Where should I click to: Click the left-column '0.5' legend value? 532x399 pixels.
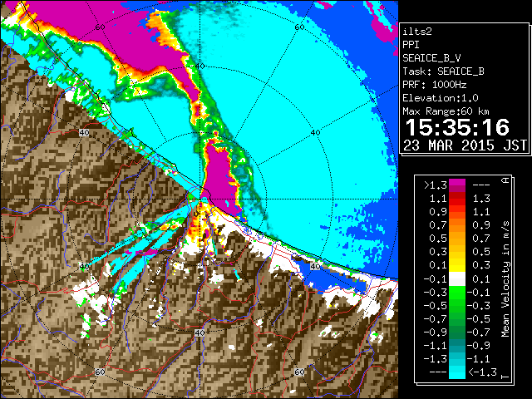pos(438,239)
